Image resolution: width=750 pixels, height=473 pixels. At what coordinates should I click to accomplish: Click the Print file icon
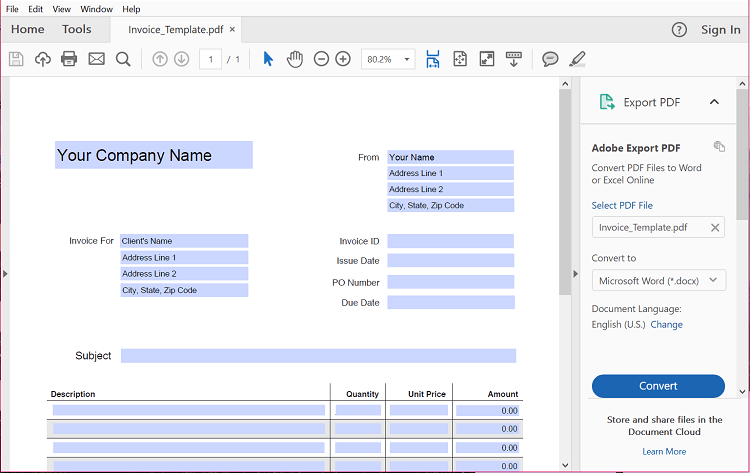[x=69, y=59]
